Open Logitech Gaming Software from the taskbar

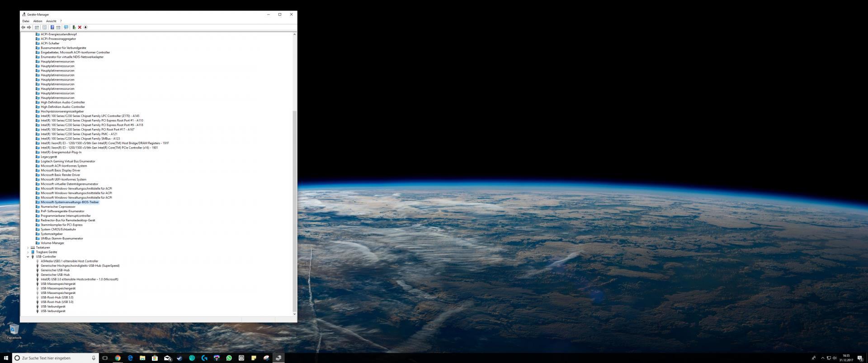(204, 358)
